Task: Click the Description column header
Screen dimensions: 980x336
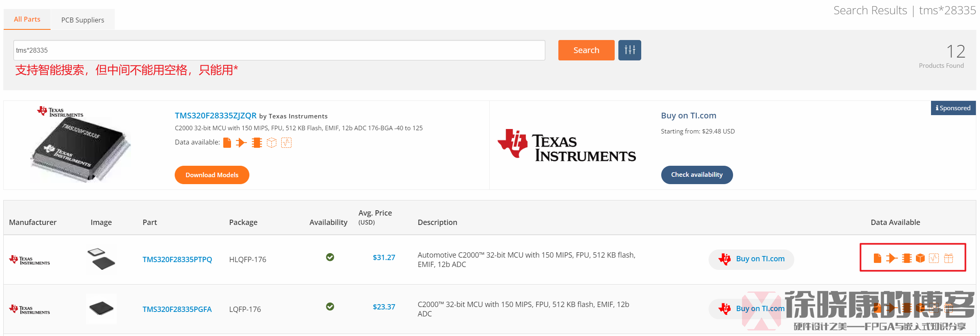Action: 437,222
